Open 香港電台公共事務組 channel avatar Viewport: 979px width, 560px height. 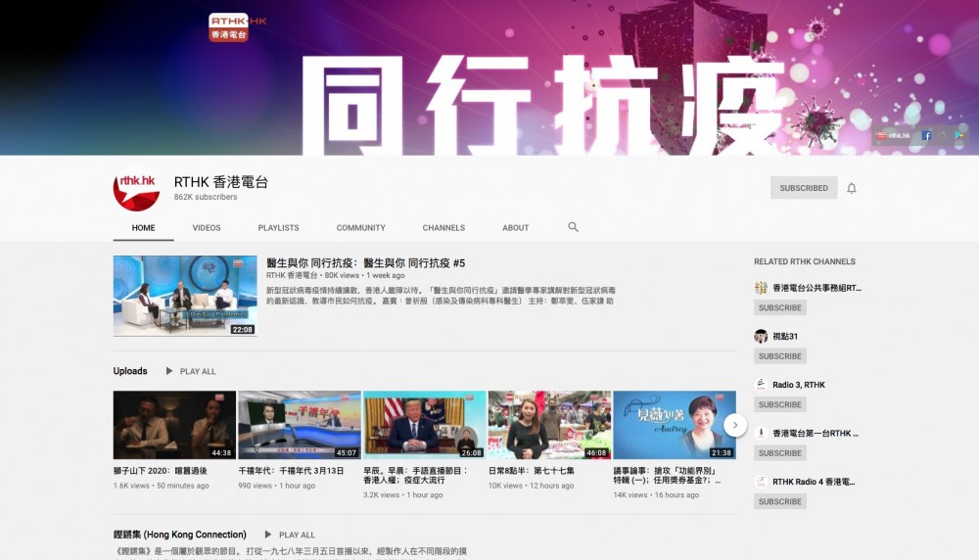761,288
